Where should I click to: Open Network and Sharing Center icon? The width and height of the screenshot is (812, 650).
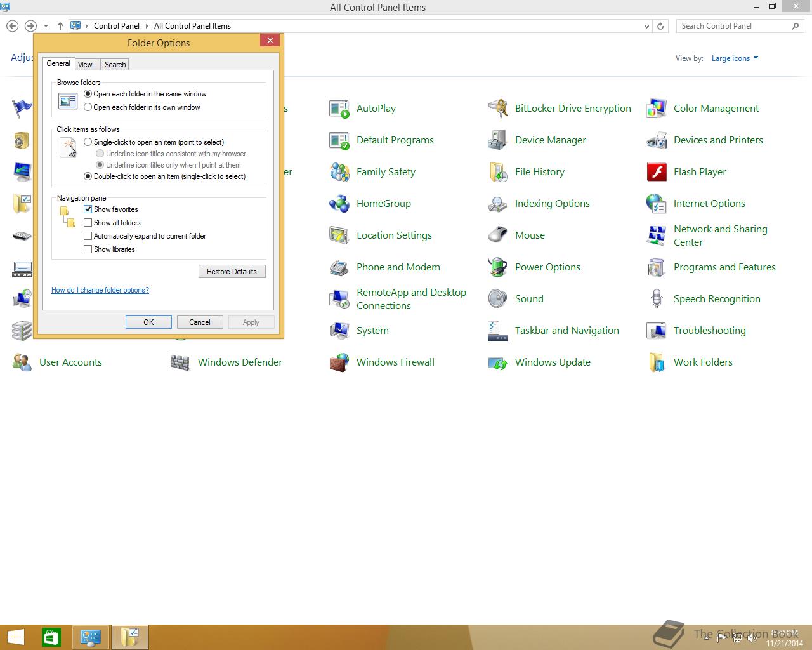coord(657,235)
